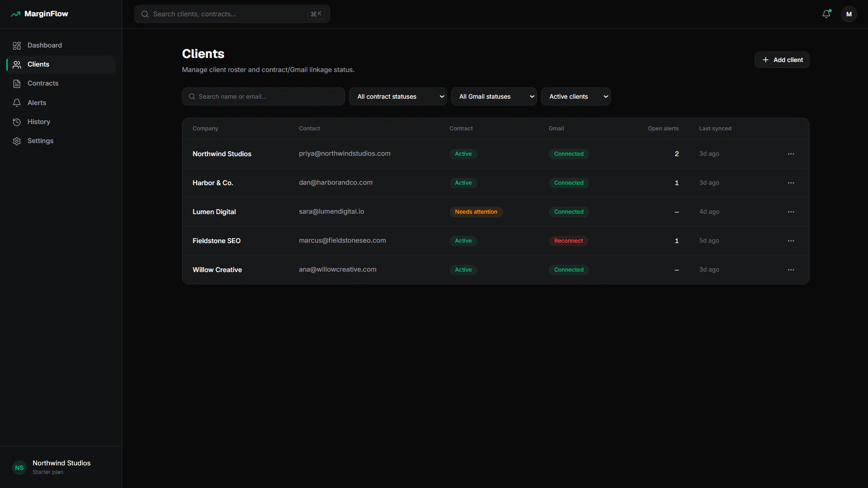
Task: Click the Contract column header
Action: pos(461,129)
